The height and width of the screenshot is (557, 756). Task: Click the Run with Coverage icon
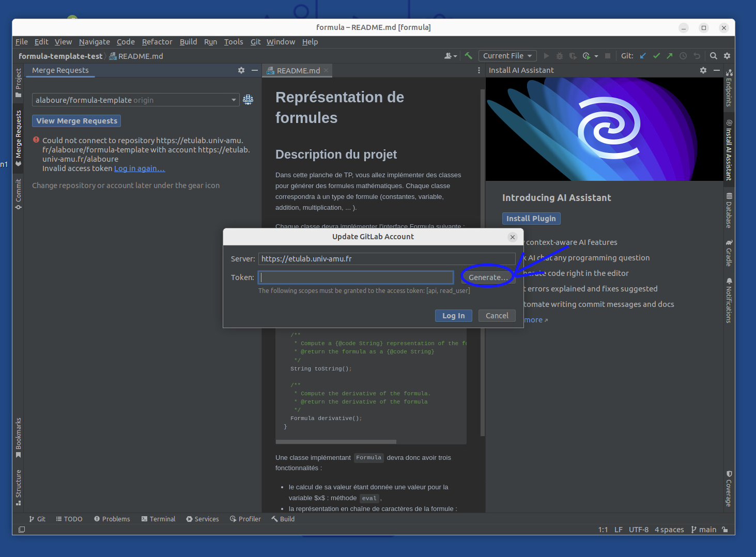[x=573, y=56]
